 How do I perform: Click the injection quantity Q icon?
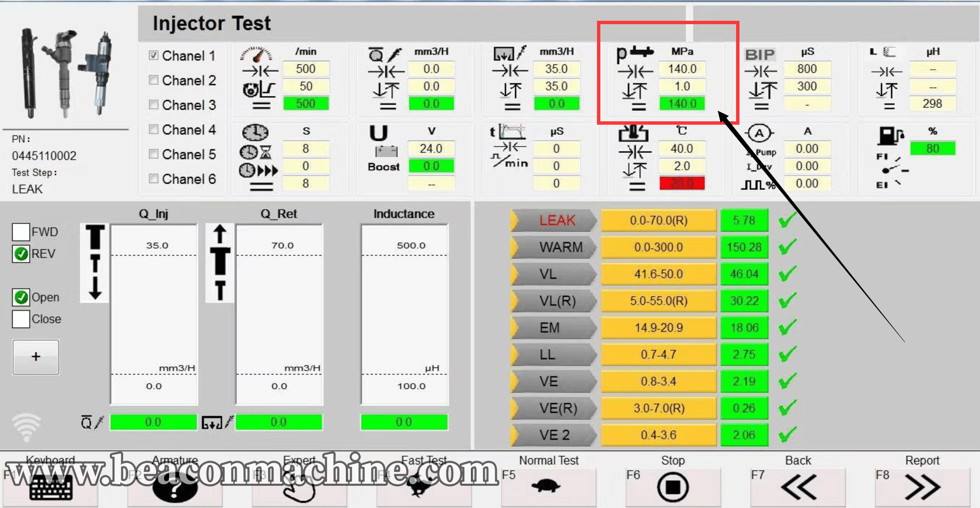384,54
